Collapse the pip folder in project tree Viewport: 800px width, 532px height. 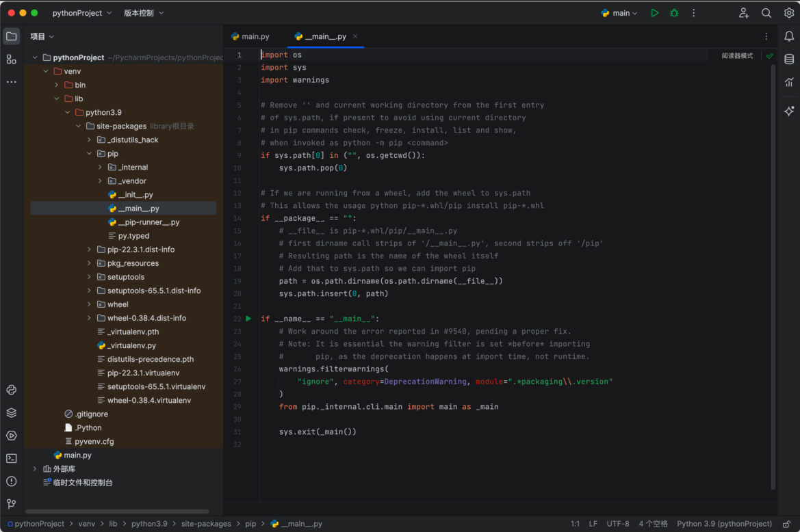(89, 154)
